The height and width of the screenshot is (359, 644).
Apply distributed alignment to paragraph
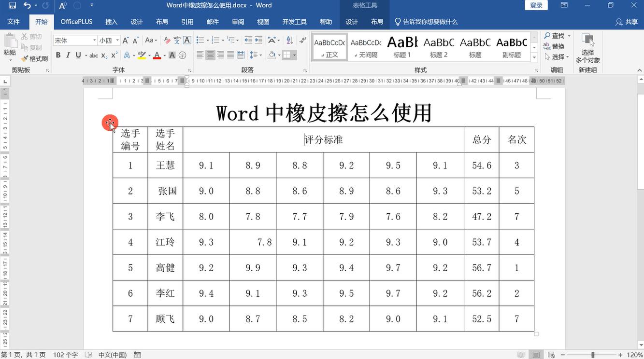(x=241, y=55)
